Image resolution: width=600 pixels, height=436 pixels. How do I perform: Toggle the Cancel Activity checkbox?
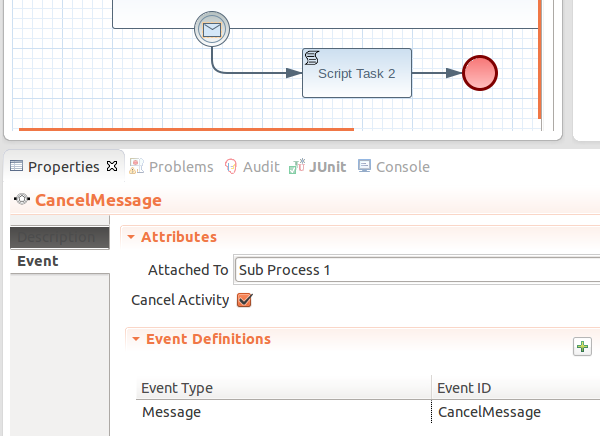point(244,300)
